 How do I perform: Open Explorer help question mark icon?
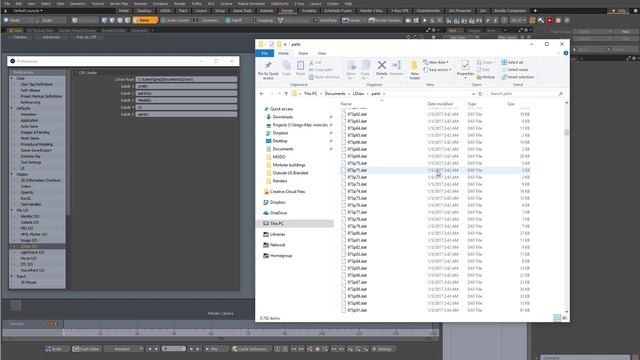(566, 53)
